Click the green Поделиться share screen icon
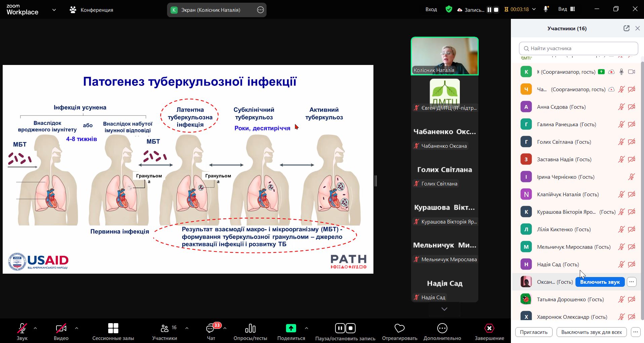Image resolution: width=644 pixels, height=343 pixels. pos(291,328)
